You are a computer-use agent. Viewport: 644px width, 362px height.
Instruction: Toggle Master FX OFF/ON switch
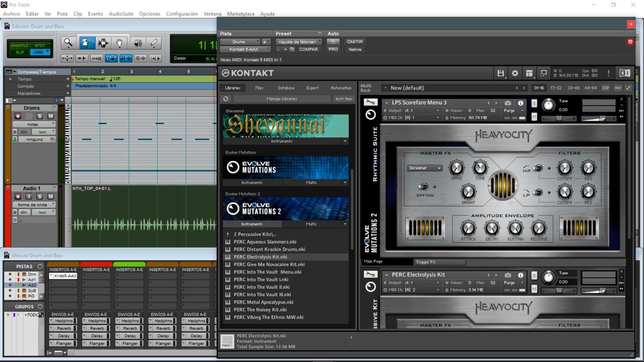pyautogui.click(x=423, y=186)
